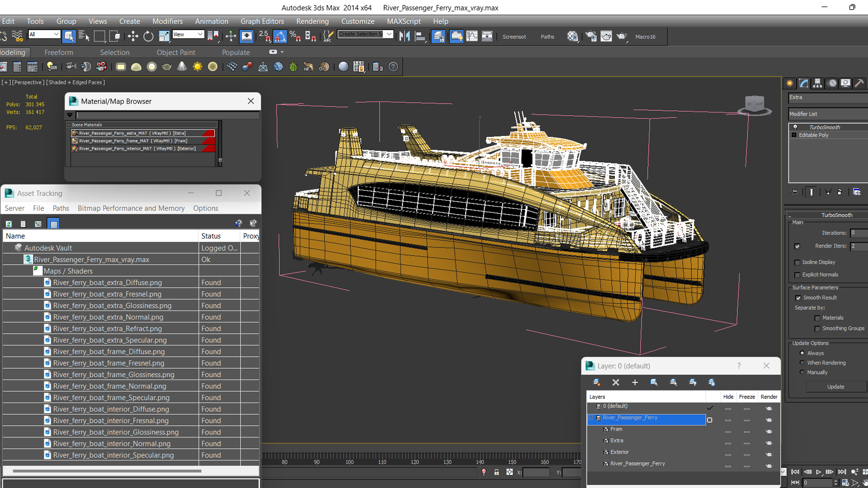Click the Object Paint ribbon tab

(176, 52)
